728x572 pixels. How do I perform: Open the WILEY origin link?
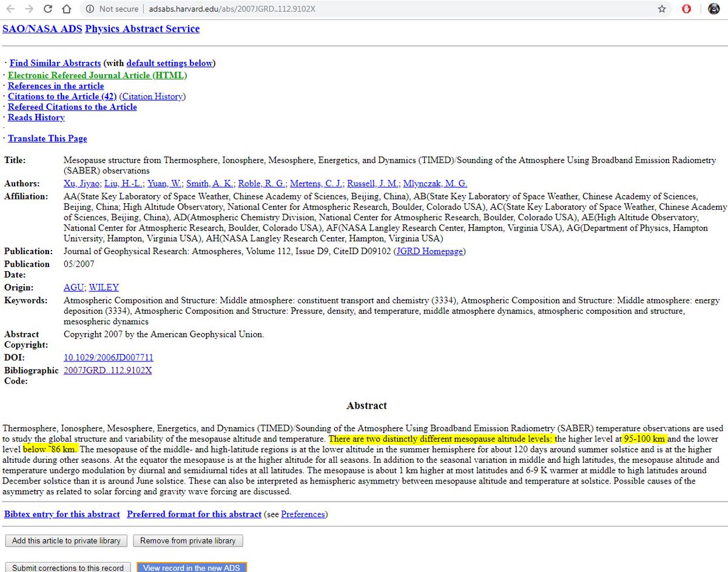[104, 288]
